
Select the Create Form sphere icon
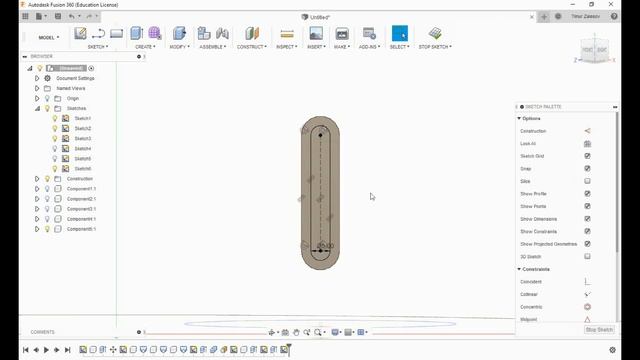tap(155, 33)
